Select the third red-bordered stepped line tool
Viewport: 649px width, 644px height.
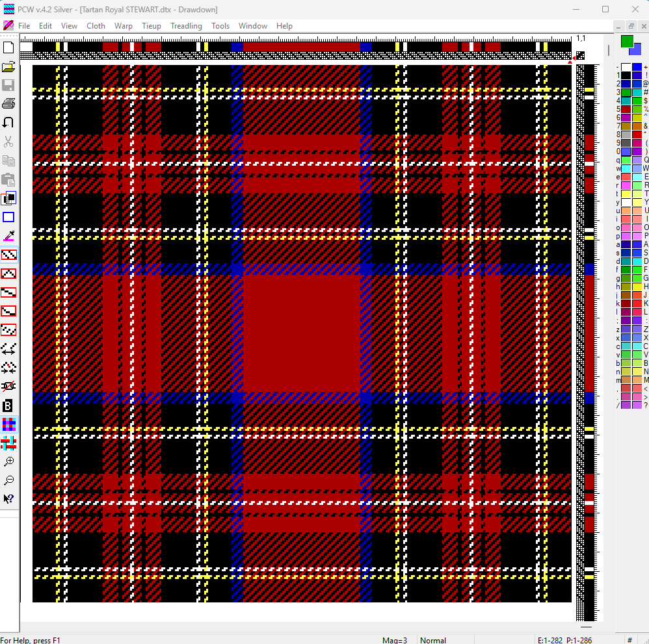pyautogui.click(x=8, y=292)
